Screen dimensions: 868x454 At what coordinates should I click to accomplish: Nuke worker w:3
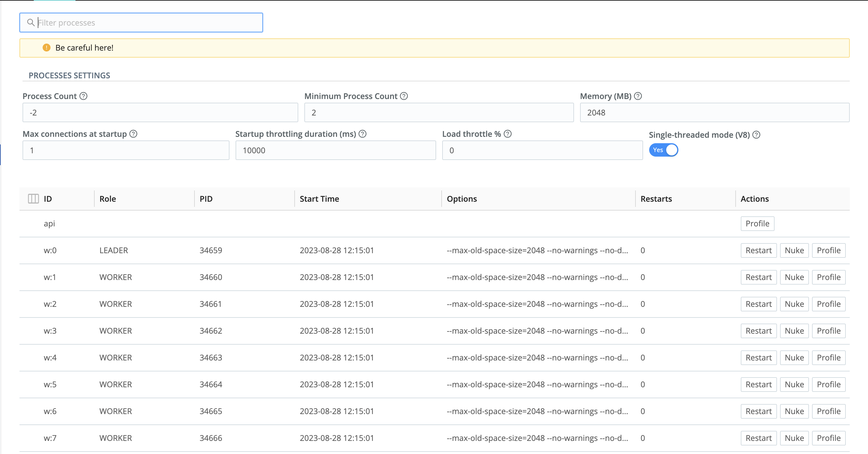point(794,331)
